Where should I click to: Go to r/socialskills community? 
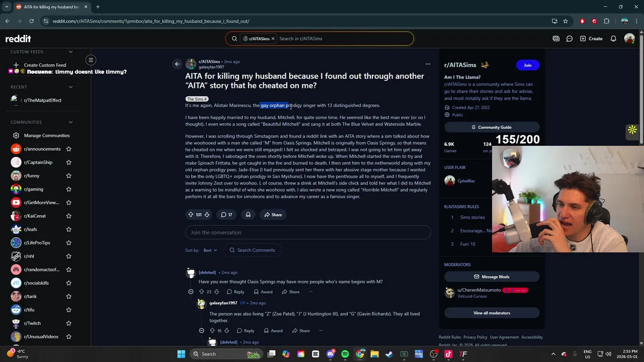click(36, 283)
